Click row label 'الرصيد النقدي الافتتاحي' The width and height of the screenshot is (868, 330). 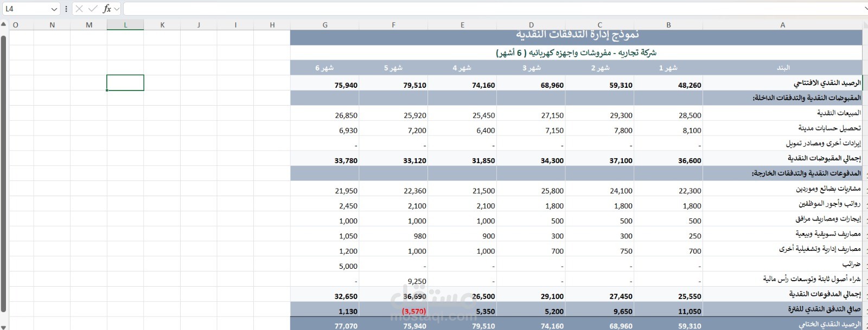827,83
